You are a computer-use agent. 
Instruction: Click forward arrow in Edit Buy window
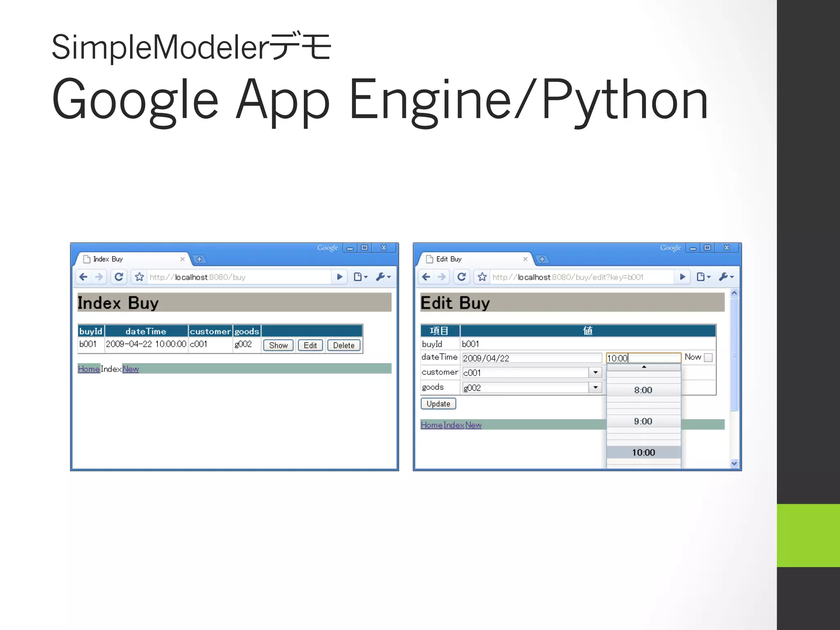442,277
